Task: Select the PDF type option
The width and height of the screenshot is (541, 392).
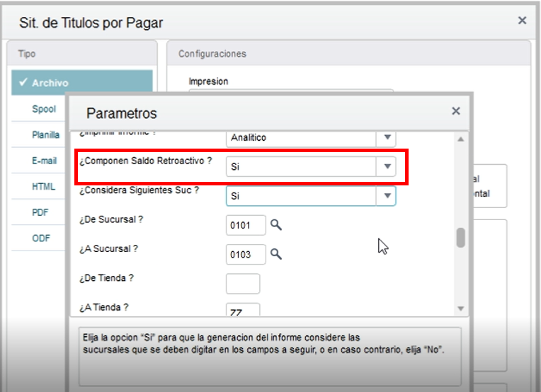Action: coord(40,212)
